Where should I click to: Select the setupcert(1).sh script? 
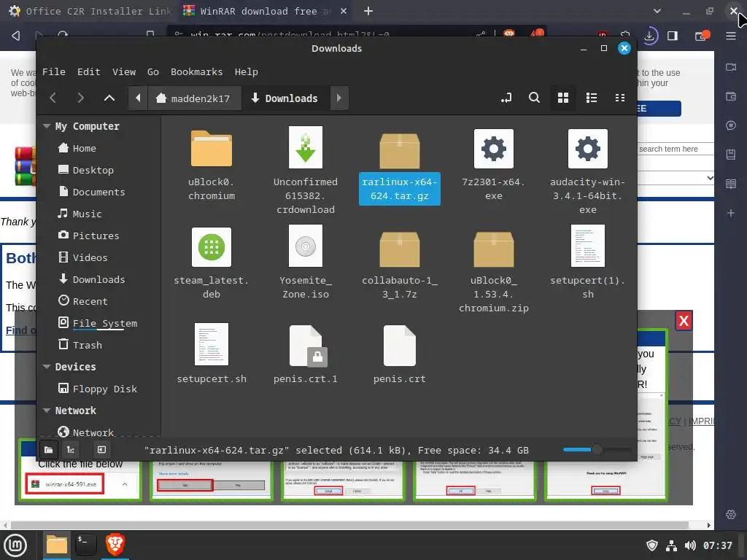coord(587,262)
